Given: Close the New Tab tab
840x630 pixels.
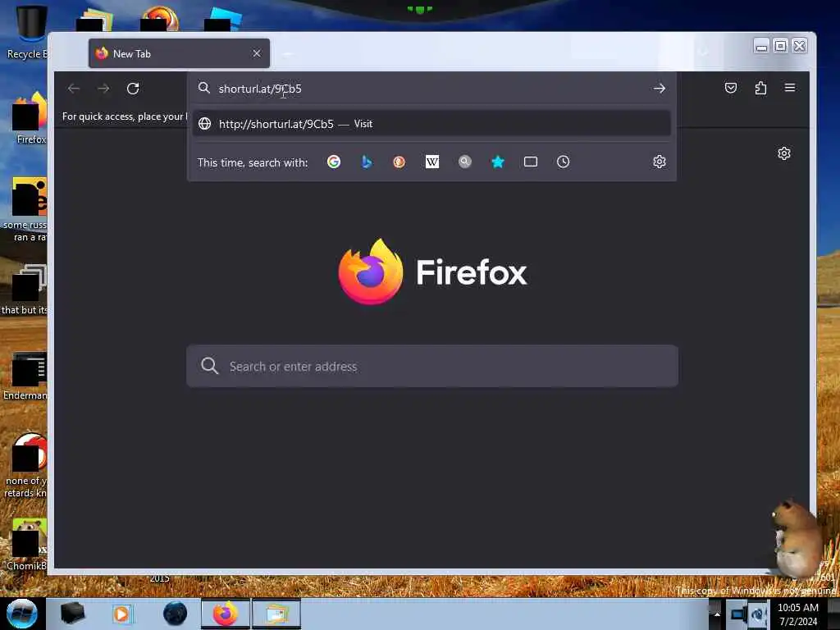Looking at the screenshot, I should [x=257, y=53].
